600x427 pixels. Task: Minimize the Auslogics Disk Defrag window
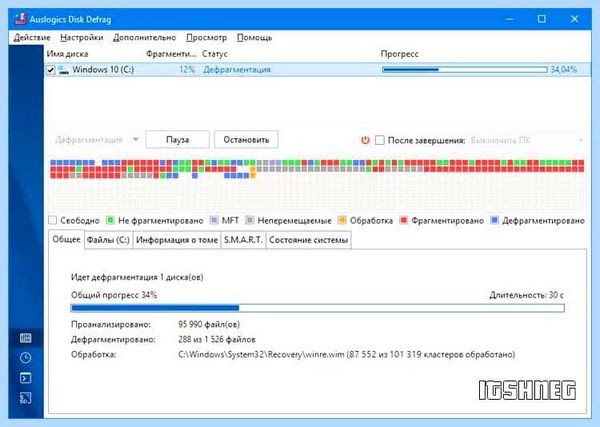pyautogui.click(x=509, y=19)
